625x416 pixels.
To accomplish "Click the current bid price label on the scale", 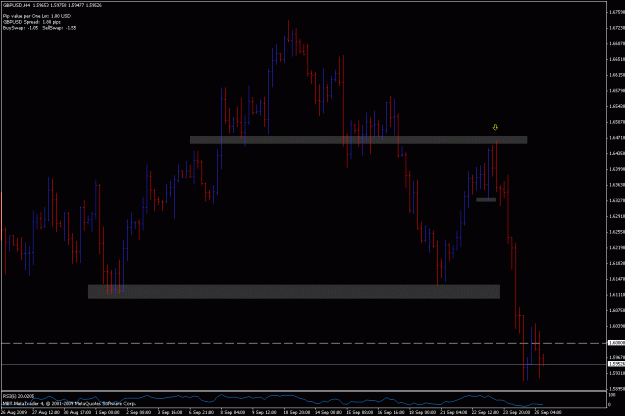I will (616, 364).
